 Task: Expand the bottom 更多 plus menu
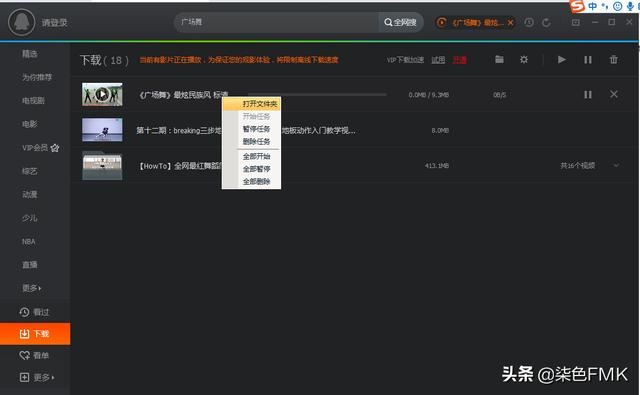point(37,377)
